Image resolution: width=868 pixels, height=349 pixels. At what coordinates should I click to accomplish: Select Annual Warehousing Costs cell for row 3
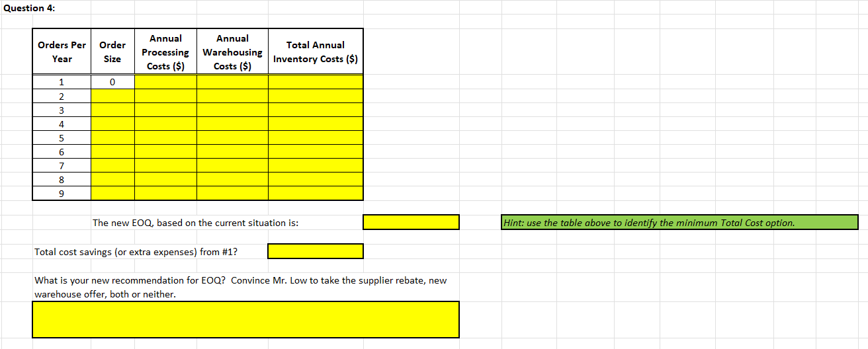[232, 110]
